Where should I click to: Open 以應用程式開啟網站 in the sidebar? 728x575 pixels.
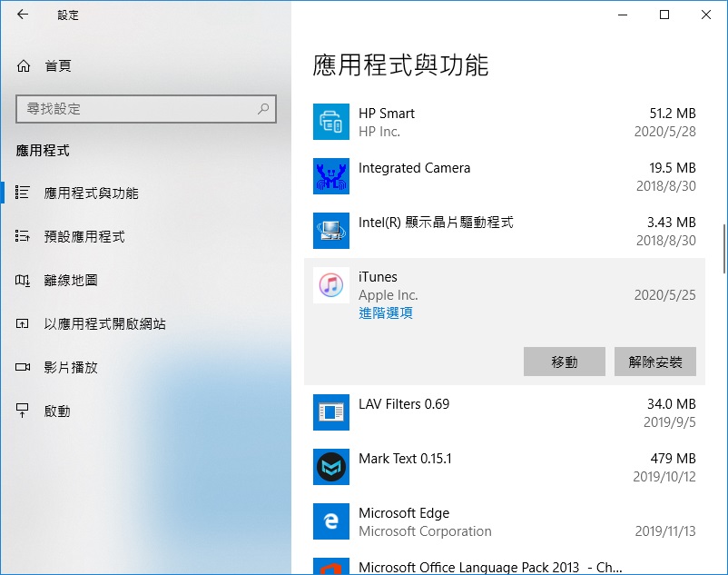point(105,323)
